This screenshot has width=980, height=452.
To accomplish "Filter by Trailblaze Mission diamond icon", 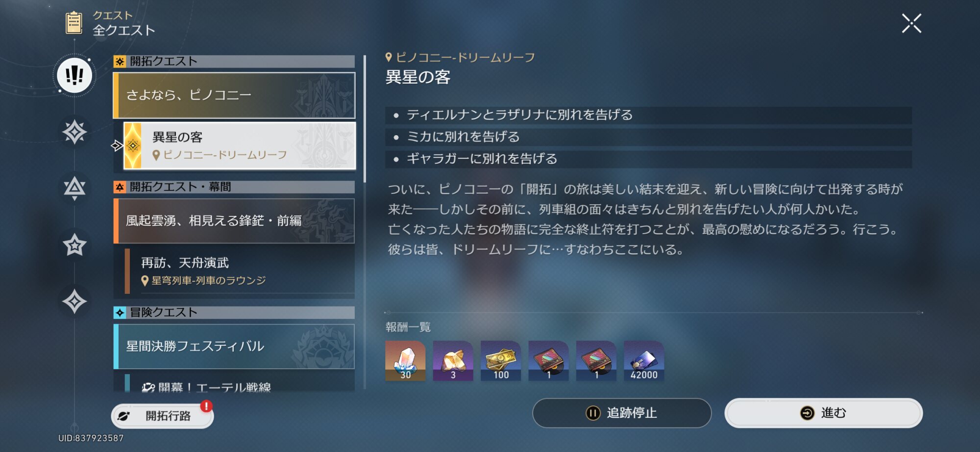I will 74,132.
